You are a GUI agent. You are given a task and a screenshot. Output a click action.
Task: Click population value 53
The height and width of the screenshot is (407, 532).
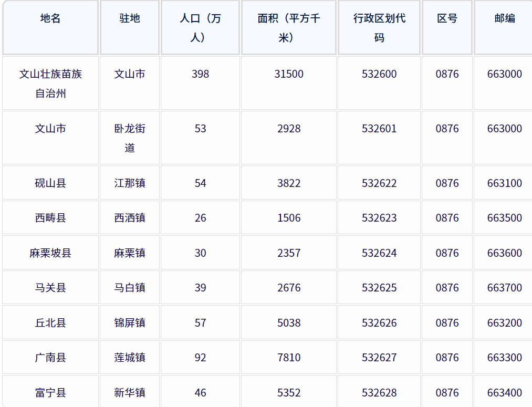[200, 129]
